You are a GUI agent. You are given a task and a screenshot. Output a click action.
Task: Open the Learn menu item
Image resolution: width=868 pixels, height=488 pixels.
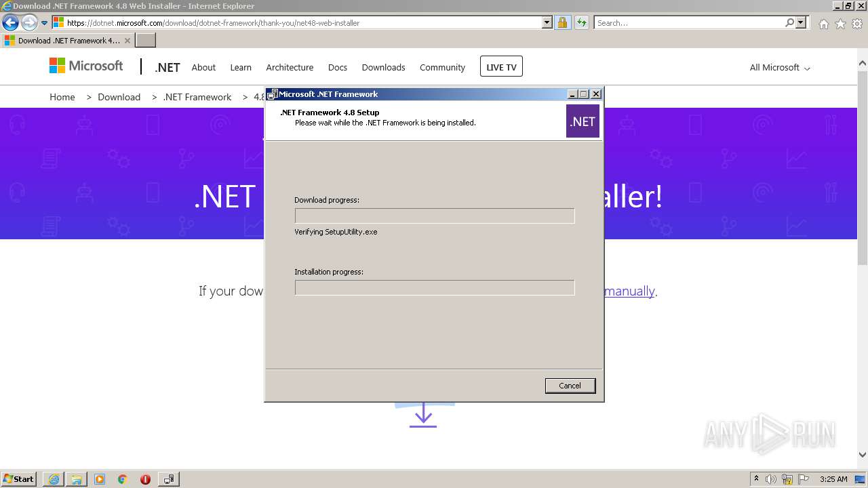241,67
